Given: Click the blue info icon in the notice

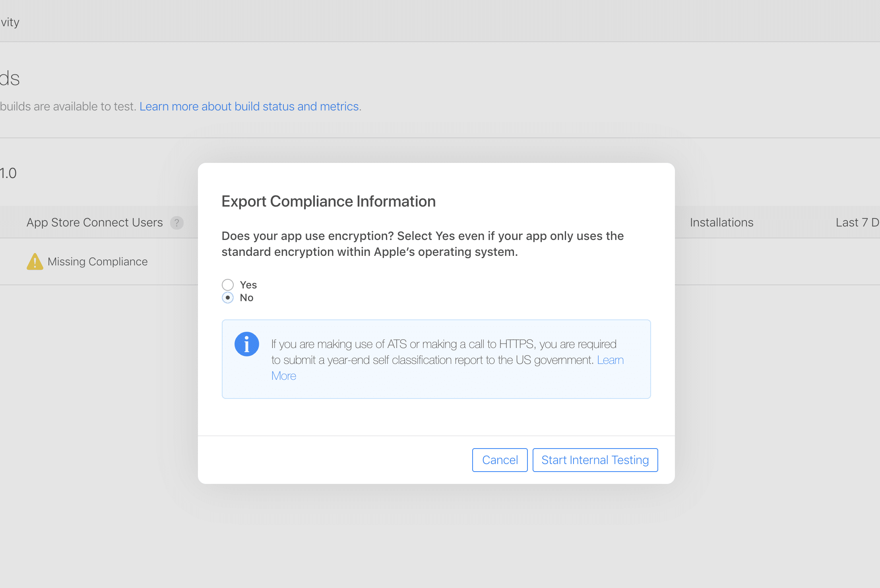Looking at the screenshot, I should pos(246,344).
